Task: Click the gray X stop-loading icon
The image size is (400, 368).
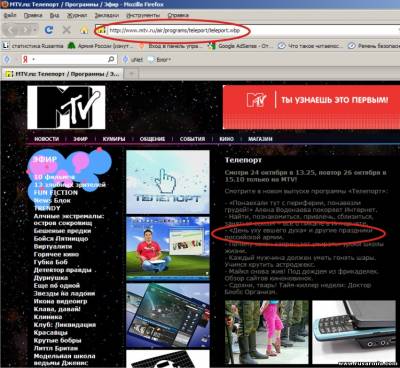Action: pos(67,30)
